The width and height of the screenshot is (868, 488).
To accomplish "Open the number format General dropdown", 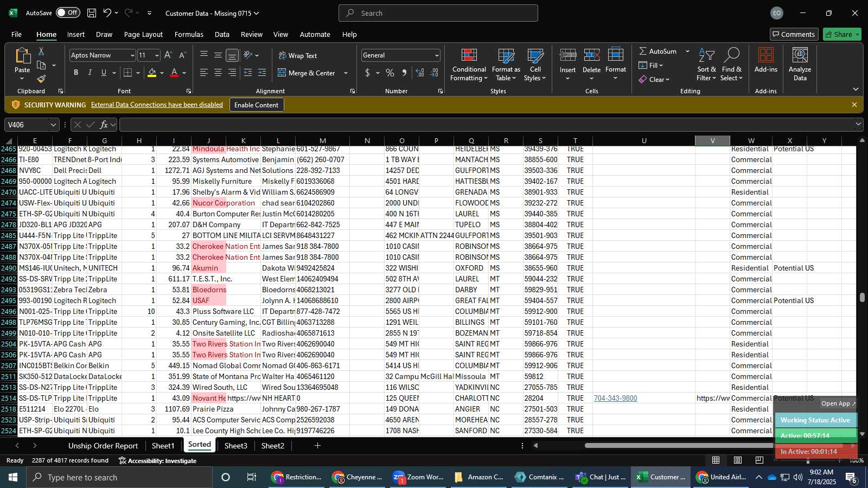I will coord(436,55).
